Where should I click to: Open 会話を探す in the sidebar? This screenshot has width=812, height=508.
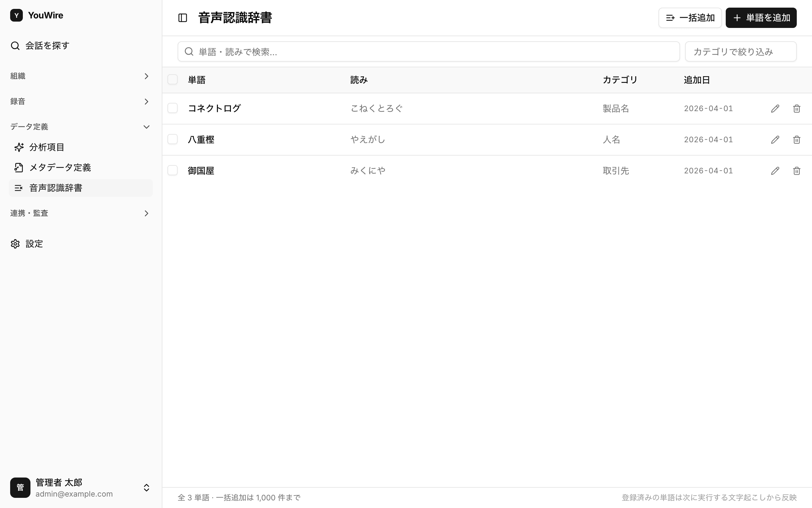(x=81, y=46)
